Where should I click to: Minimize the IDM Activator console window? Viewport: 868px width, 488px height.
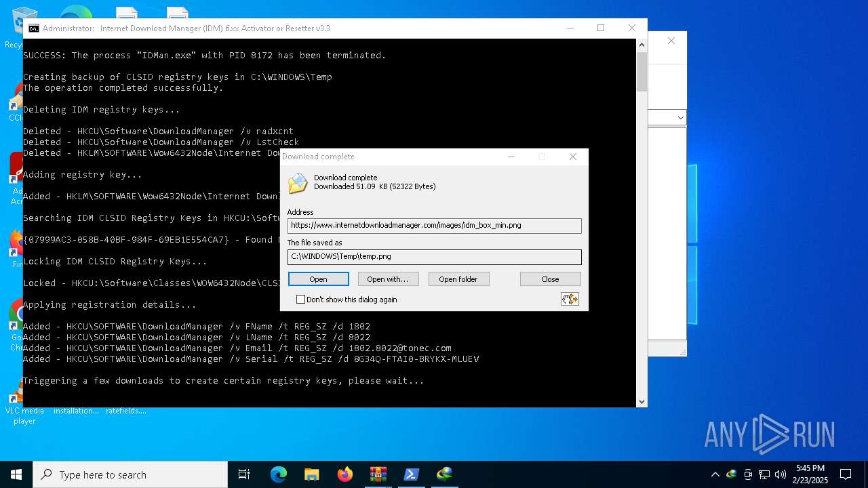click(x=570, y=28)
